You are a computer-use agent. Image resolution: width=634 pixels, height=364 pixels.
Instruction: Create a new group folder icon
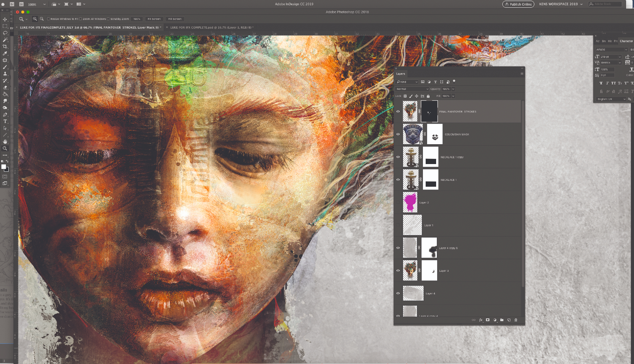pos(502,320)
